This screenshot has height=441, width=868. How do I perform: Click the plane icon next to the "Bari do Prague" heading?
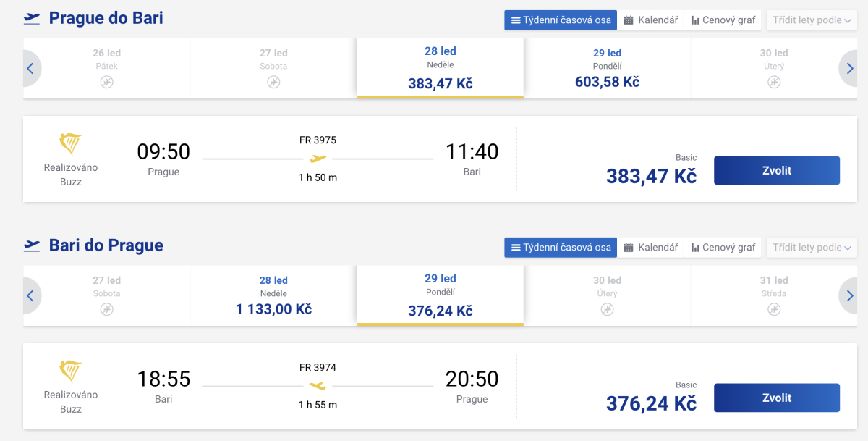pyautogui.click(x=32, y=246)
